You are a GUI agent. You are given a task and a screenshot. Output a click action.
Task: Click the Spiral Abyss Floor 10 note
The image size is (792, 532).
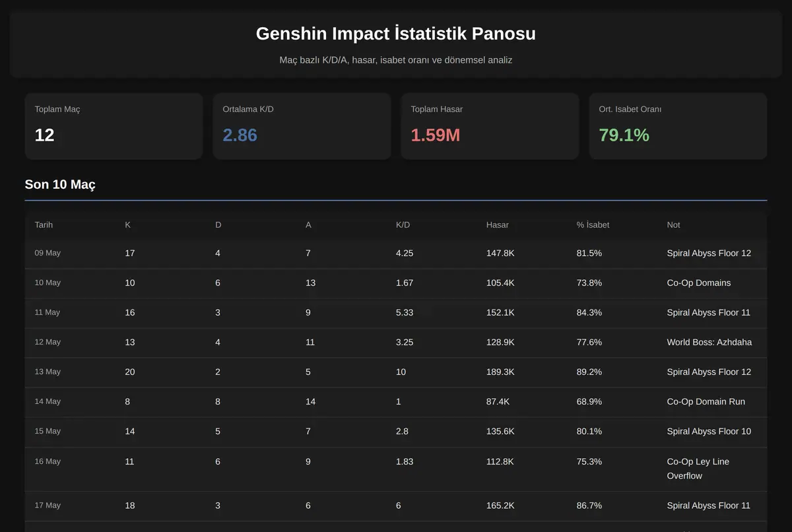(709, 431)
